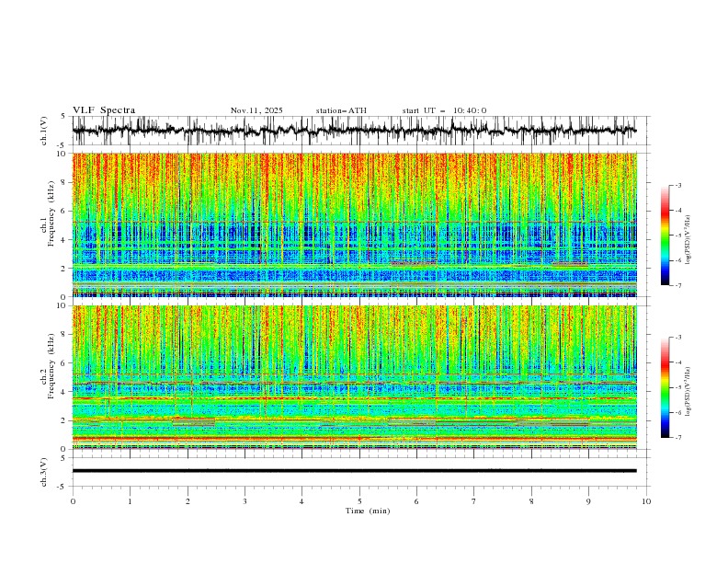Click the ch.1 spectrogram colorbar
Screen dimensions: 728x563
665,236
